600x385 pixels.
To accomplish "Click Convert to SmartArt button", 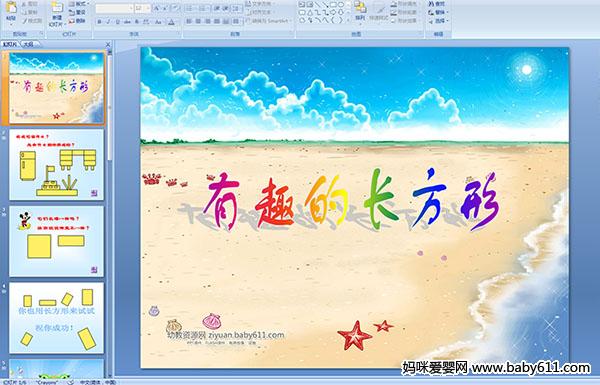I will click(x=269, y=21).
